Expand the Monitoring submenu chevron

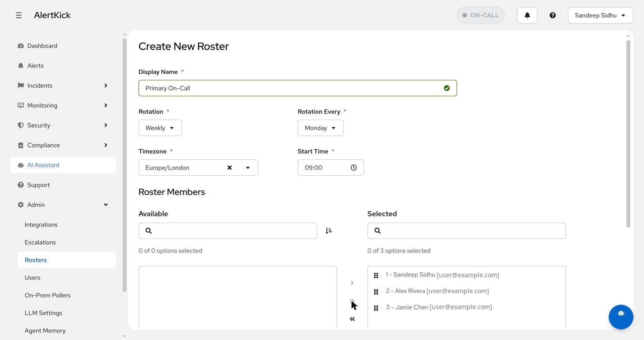pos(105,106)
